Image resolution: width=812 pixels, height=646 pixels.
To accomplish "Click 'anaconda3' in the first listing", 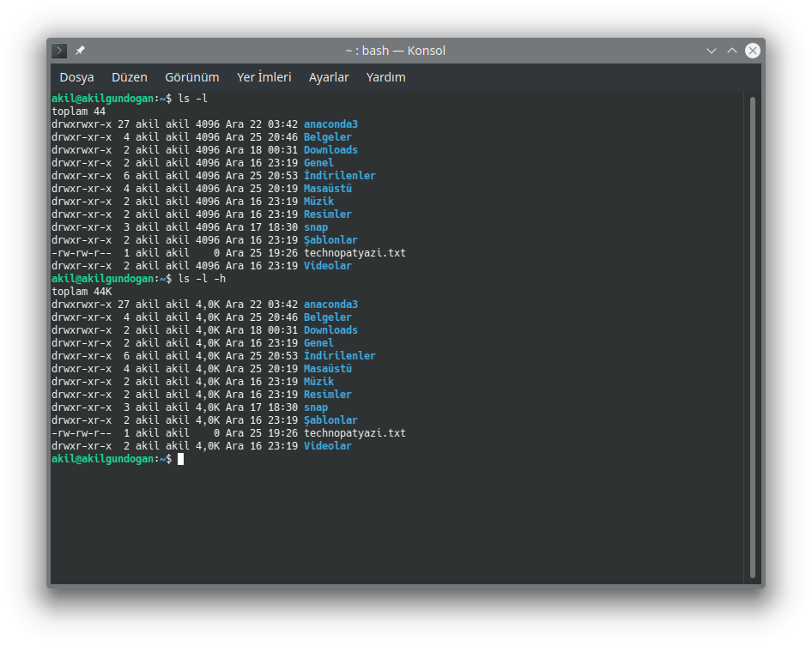I will (331, 124).
